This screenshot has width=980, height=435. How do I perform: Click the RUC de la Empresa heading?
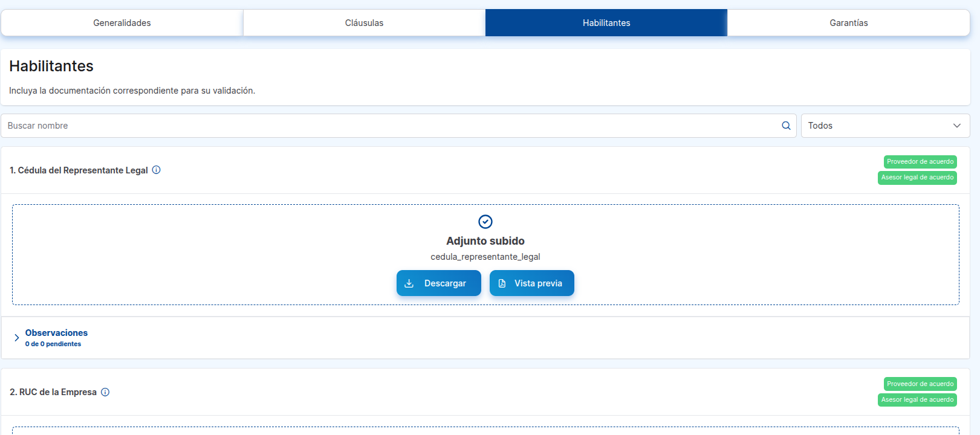(x=53, y=392)
